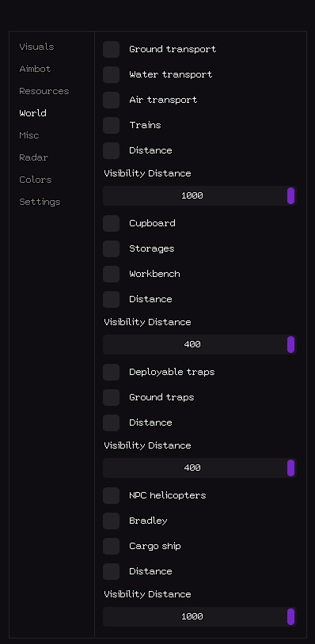Image resolution: width=315 pixels, height=644 pixels.
Task: Enable the Trains checkbox
Action: pos(112,125)
